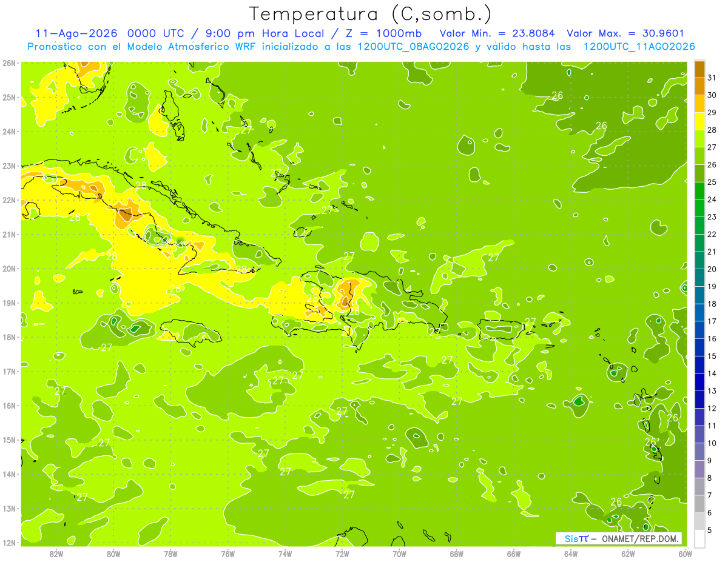
Task: Select the '21N' latitude label
Action: pyautogui.click(x=9, y=234)
